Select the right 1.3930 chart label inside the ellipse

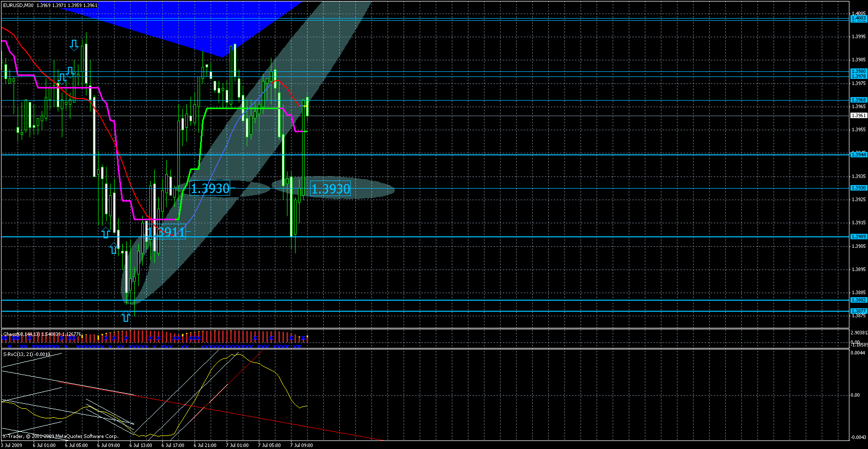click(331, 189)
